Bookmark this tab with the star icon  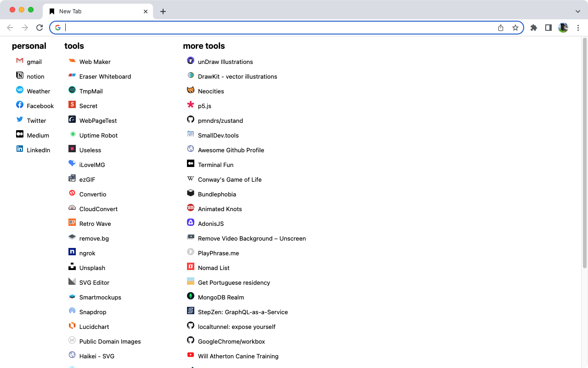515,28
